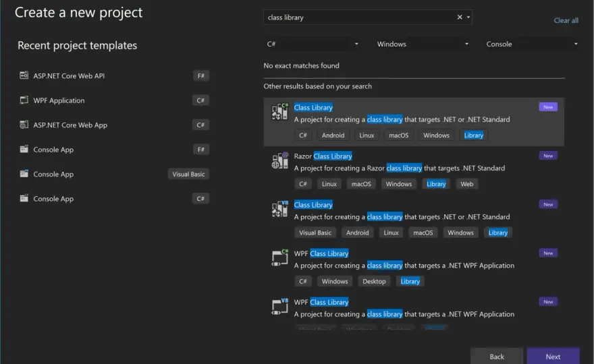This screenshot has width=594, height=364.
Task: Click Web tag on Razor Class Library
Action: pos(466,184)
